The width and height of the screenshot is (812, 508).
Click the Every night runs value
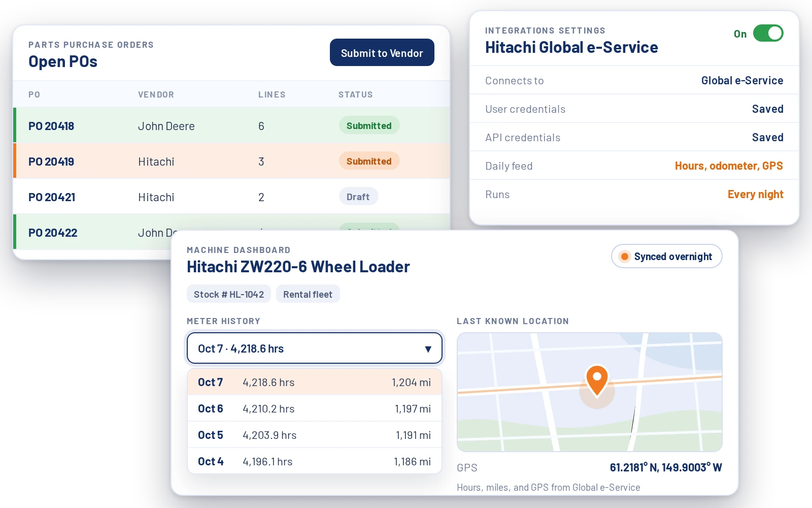pyautogui.click(x=755, y=194)
